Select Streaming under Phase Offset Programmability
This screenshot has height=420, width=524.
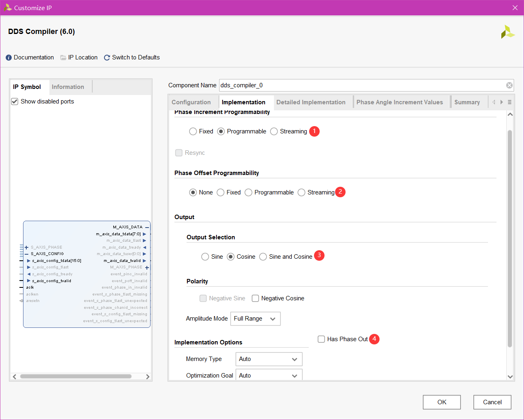(301, 192)
